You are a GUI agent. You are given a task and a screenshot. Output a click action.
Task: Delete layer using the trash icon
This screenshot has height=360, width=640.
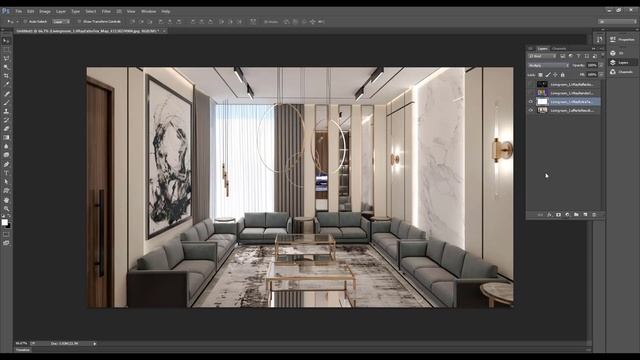coord(594,215)
